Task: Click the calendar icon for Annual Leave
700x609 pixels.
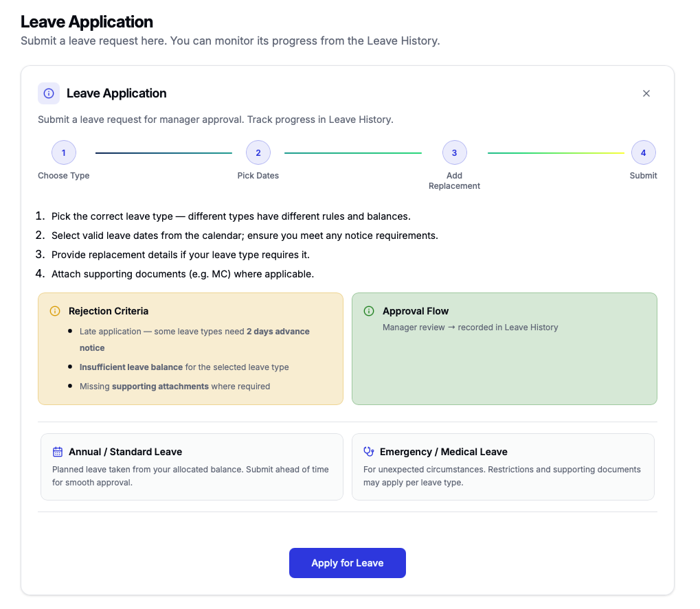Action: pyautogui.click(x=58, y=452)
